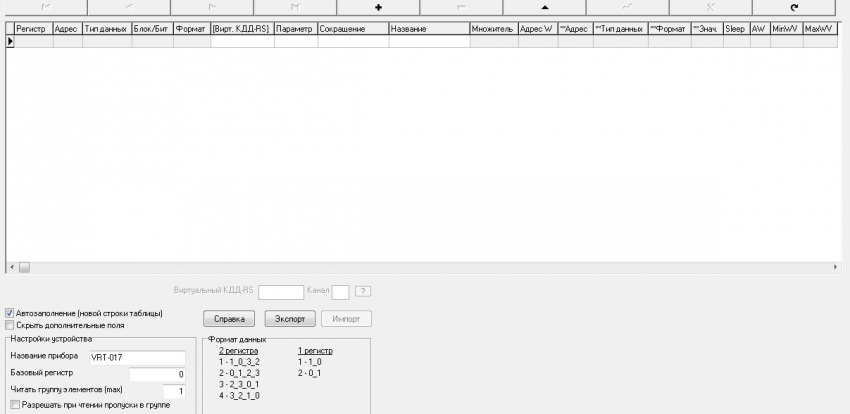Click the Название column header

[428, 29]
